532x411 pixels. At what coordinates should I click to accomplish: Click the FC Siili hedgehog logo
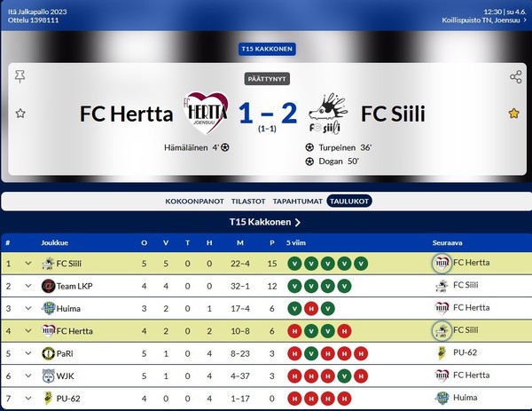328,114
